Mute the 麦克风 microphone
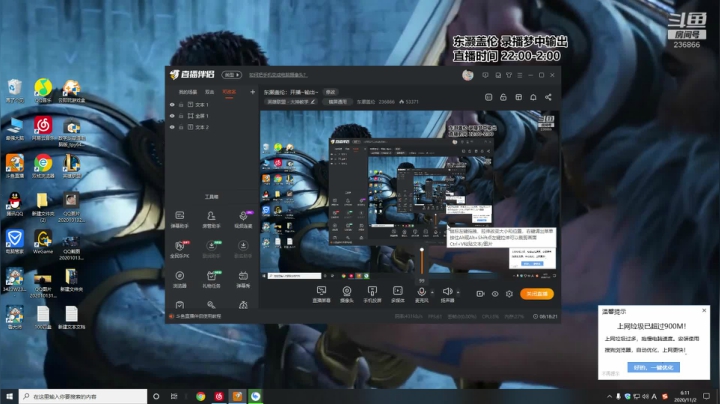This screenshot has width=720, height=404. pyautogui.click(x=421, y=294)
